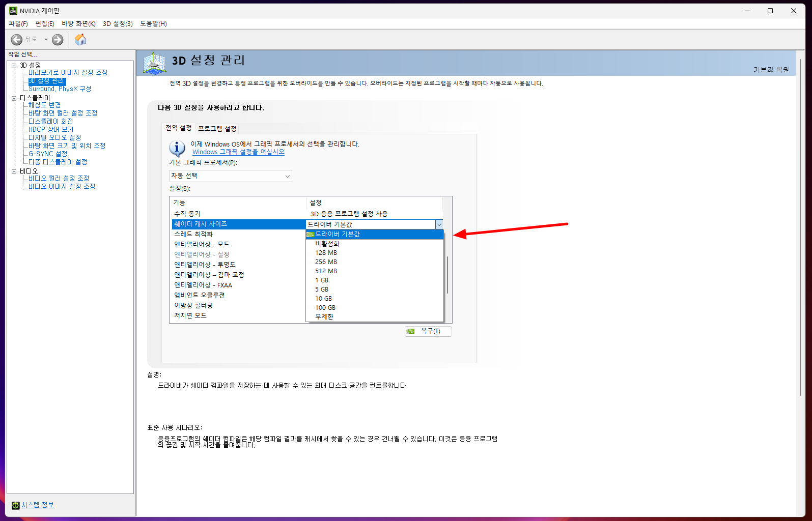Collapse the 비디오 tree node
The height and width of the screenshot is (521, 812).
coord(14,171)
